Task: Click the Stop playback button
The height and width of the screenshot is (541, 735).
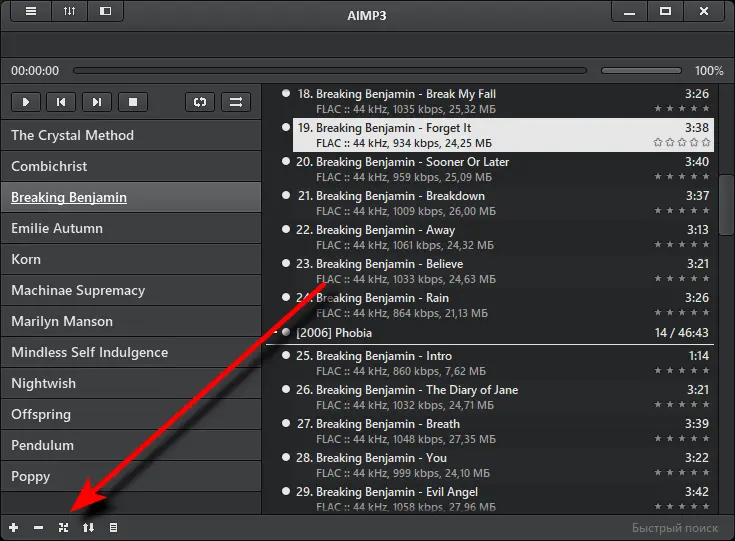Action: click(133, 102)
